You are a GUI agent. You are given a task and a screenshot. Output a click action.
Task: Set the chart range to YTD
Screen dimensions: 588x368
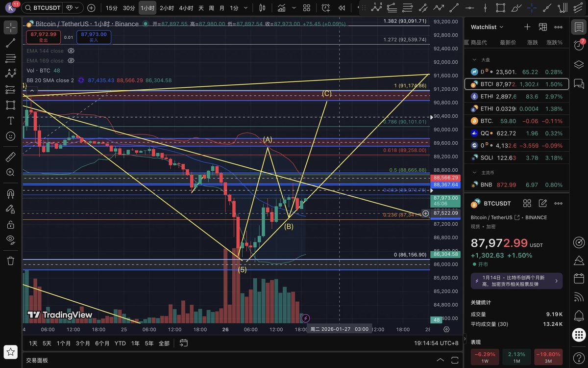pyautogui.click(x=120, y=343)
